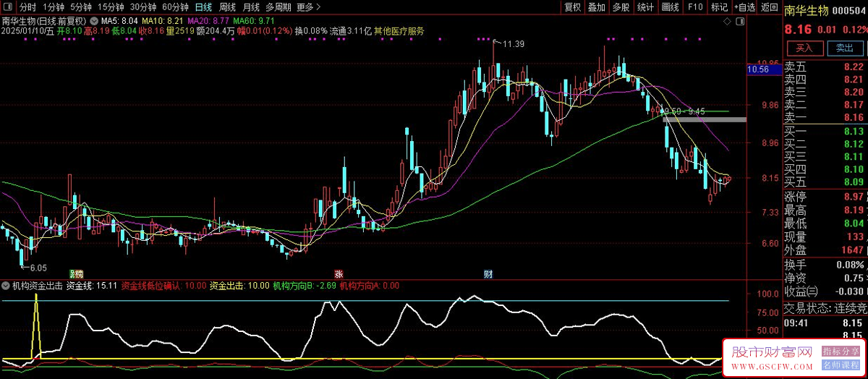Switch to the 日线 daily chart period
868x379 pixels.
[x=203, y=7]
